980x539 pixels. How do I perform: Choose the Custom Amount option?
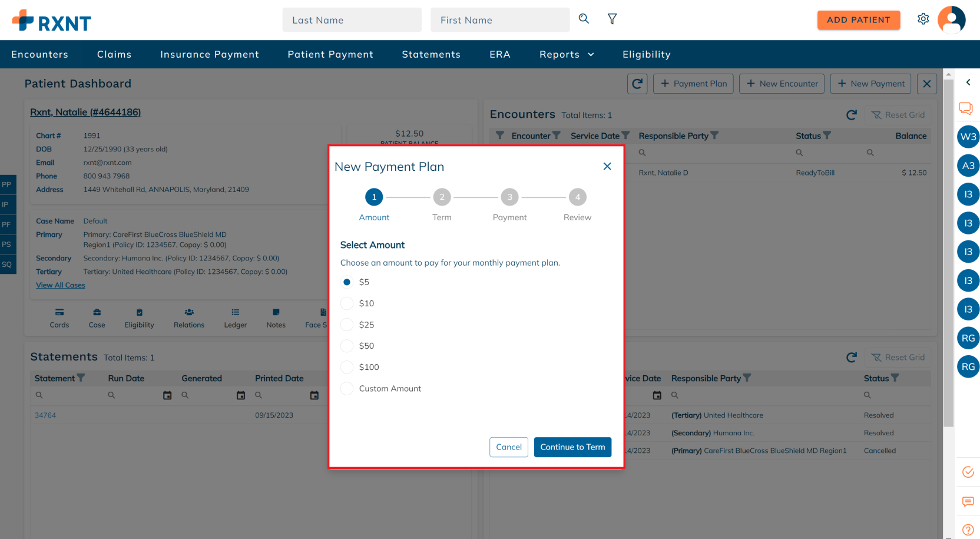tap(347, 389)
